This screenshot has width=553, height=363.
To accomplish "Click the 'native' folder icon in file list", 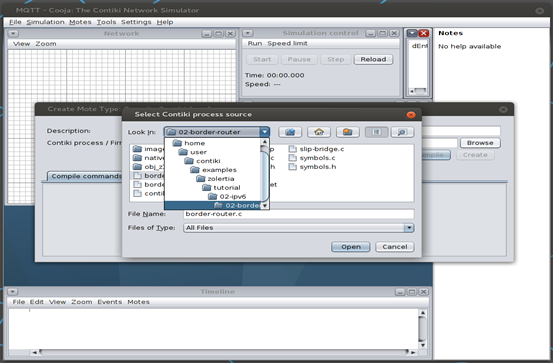I will pyautogui.click(x=137, y=158).
